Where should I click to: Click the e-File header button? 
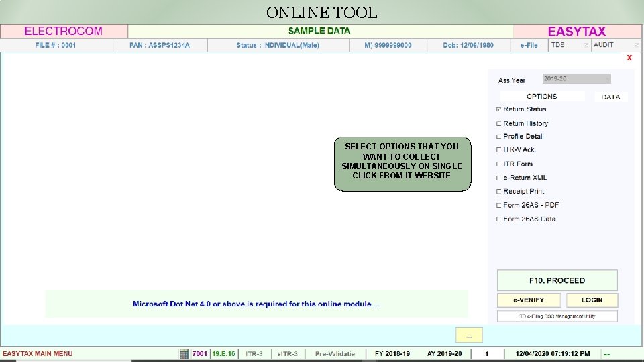point(529,45)
